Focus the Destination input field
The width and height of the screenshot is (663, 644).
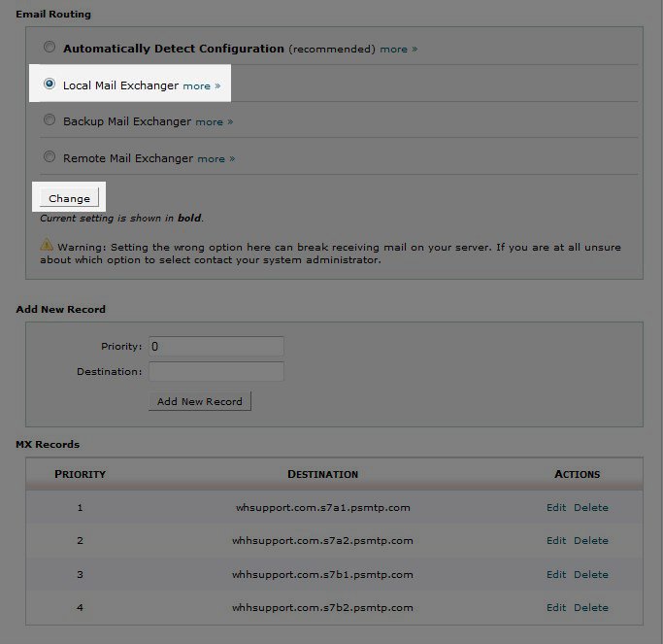click(x=215, y=371)
